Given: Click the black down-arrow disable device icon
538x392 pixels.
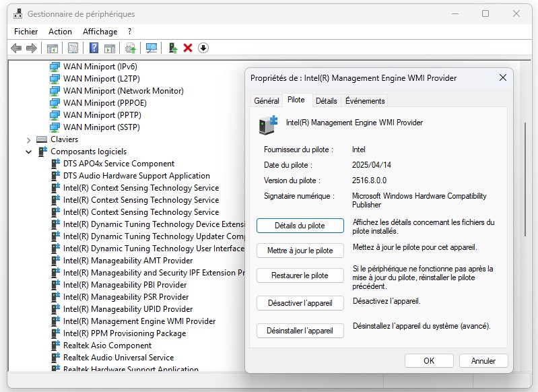Looking at the screenshot, I should [203, 48].
